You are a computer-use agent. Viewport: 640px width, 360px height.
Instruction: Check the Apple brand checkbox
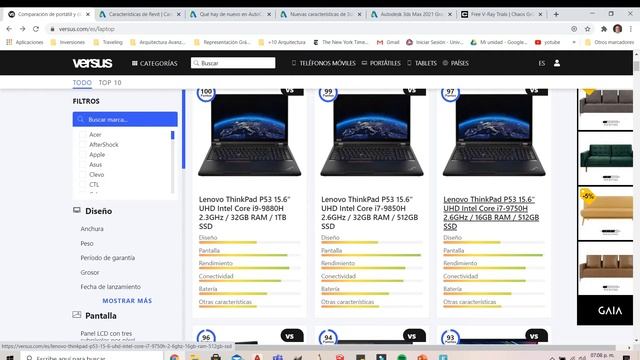coord(83,155)
